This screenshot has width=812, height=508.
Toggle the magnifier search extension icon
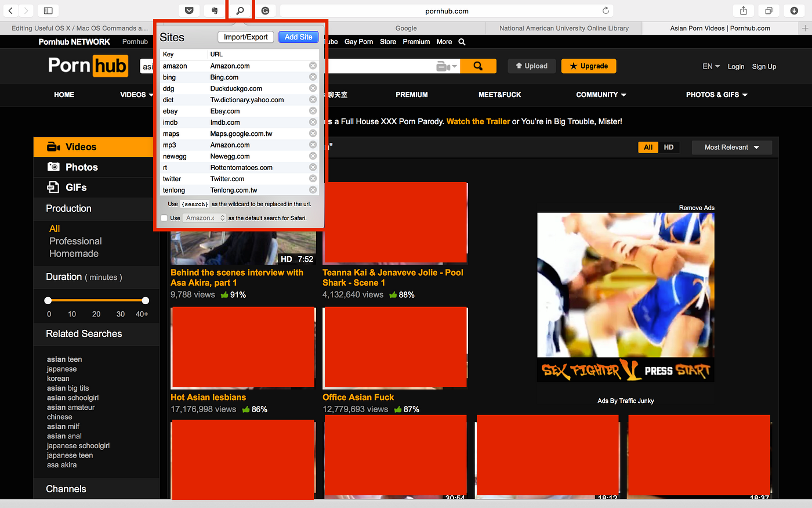coord(240,10)
